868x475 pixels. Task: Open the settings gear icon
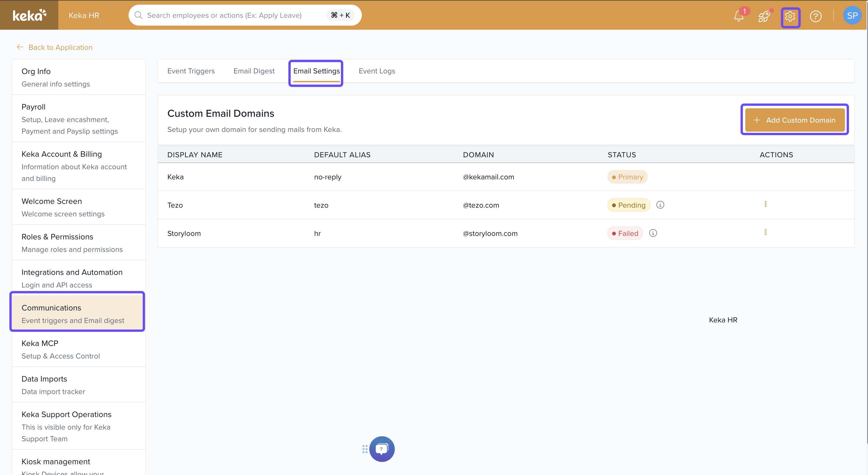[x=790, y=16]
